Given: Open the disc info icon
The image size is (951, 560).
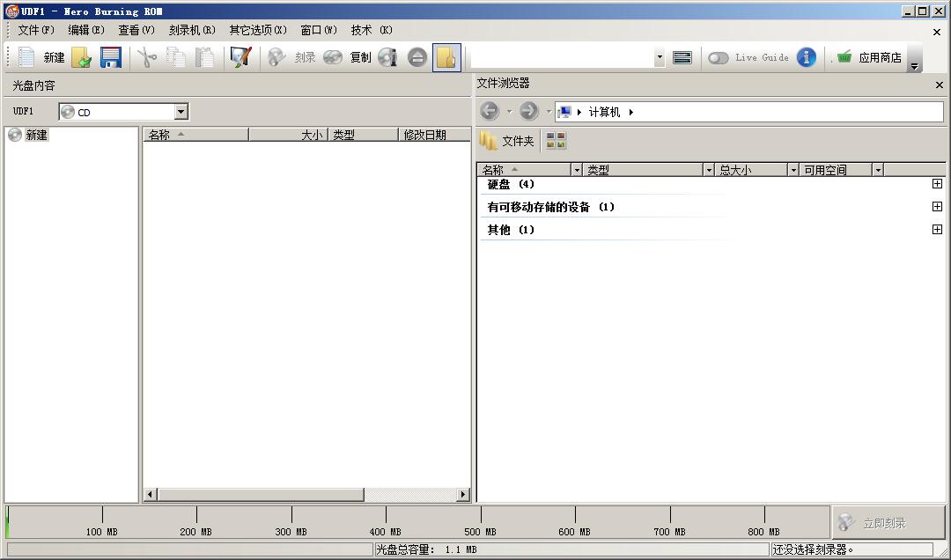Looking at the screenshot, I should click(x=387, y=57).
